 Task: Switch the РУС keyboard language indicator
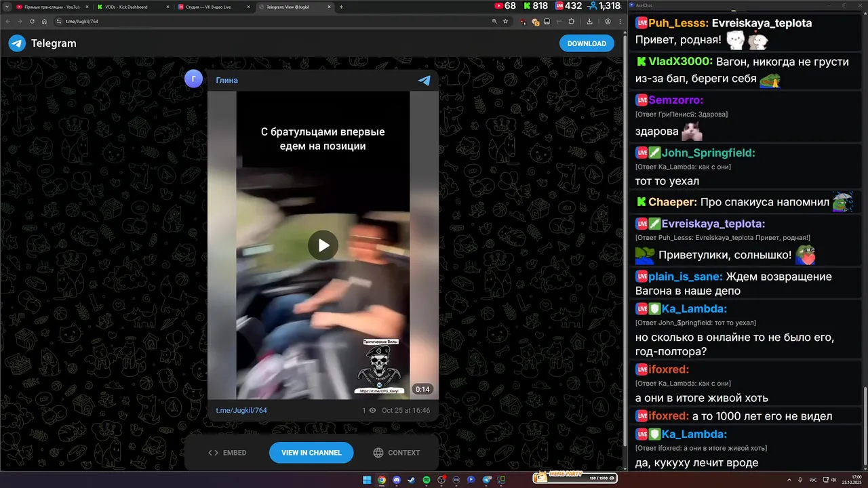813,480
